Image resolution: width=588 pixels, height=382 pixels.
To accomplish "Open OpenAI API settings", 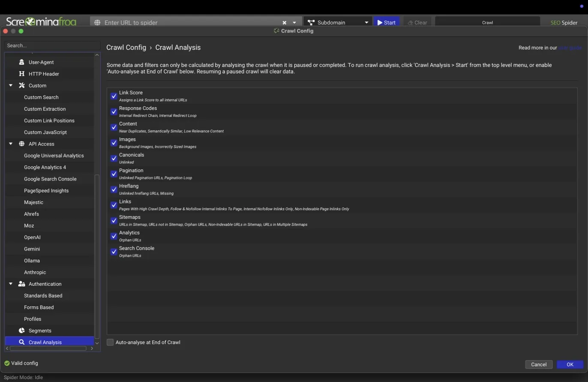I will (x=32, y=237).
